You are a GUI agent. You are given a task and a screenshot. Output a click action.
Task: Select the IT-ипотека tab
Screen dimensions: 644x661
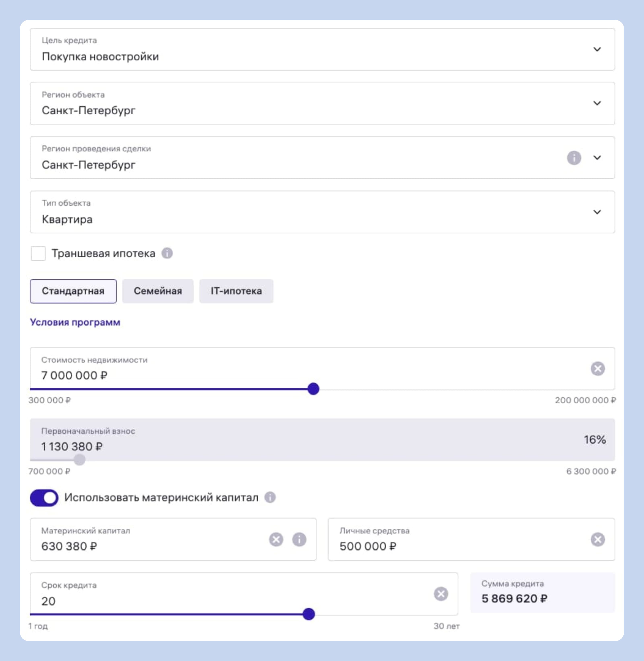pos(236,291)
